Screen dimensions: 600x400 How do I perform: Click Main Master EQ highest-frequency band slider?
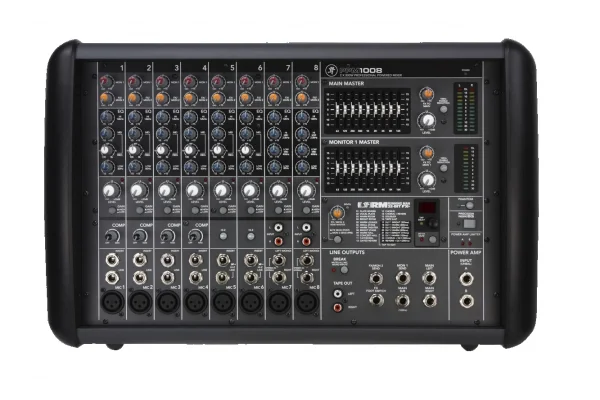(398, 110)
